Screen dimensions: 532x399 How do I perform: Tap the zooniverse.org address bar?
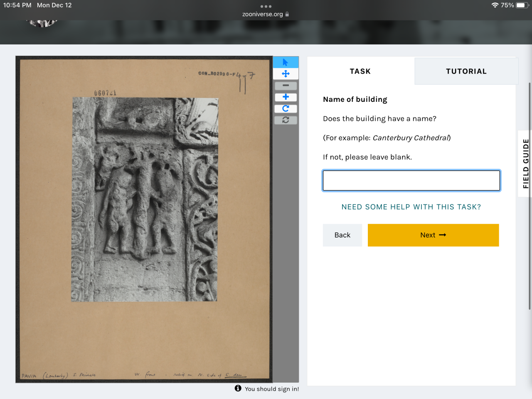pos(266,14)
